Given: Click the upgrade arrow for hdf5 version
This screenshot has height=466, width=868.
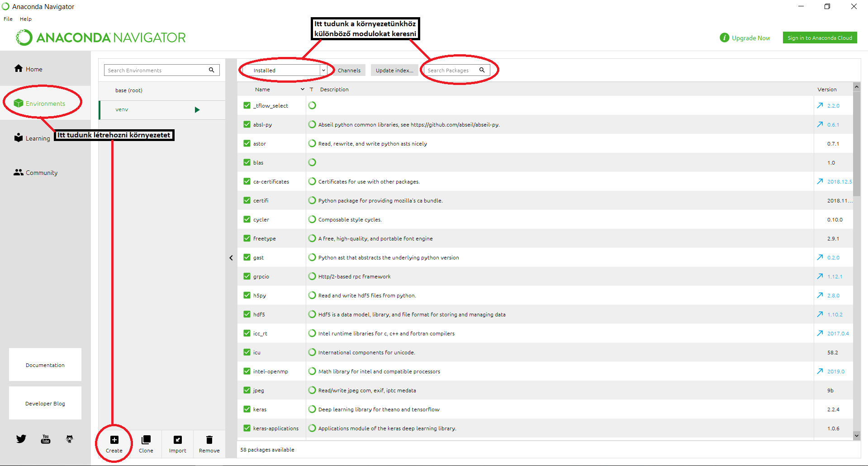Looking at the screenshot, I should 820,314.
